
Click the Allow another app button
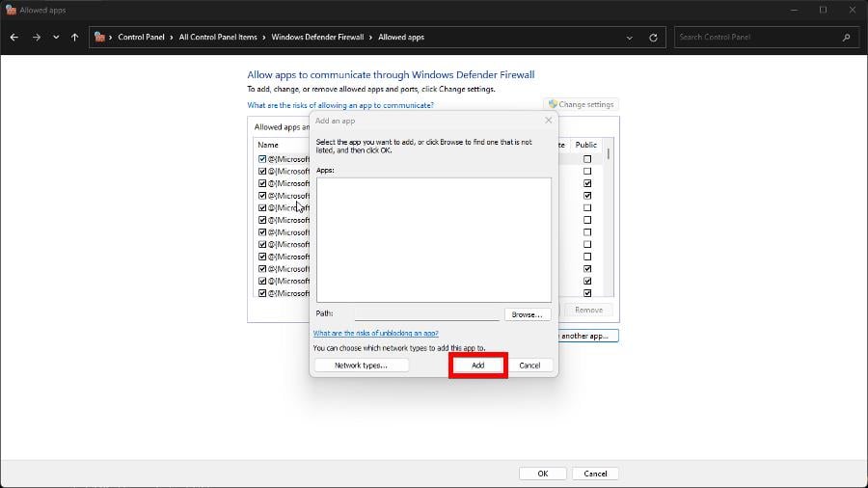click(x=588, y=336)
